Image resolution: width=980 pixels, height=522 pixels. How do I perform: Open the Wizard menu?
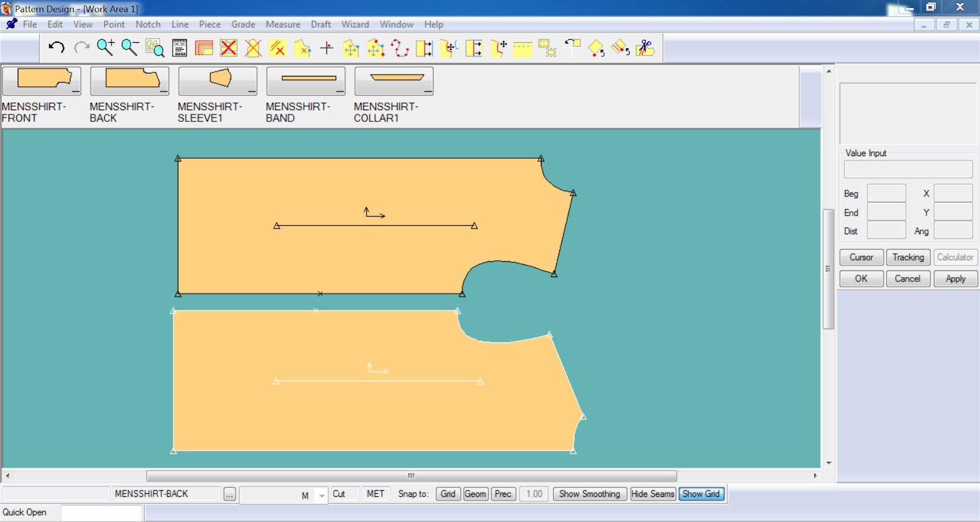[355, 24]
